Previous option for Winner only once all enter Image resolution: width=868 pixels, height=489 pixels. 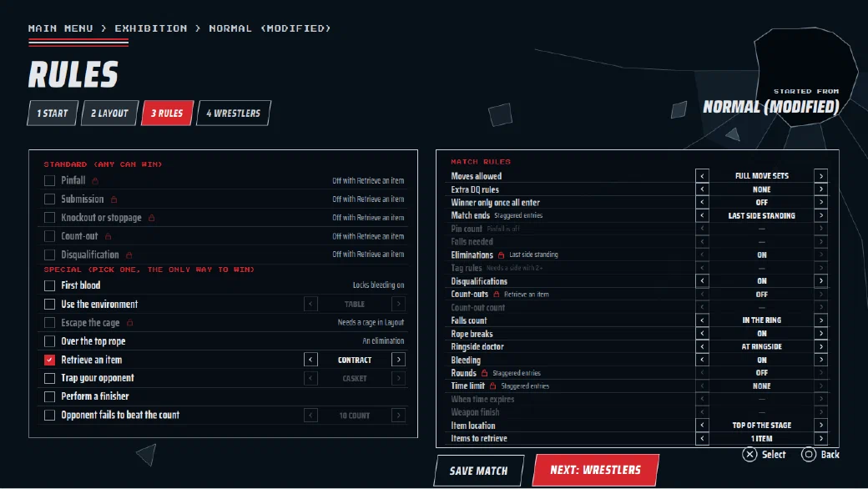[x=702, y=203]
